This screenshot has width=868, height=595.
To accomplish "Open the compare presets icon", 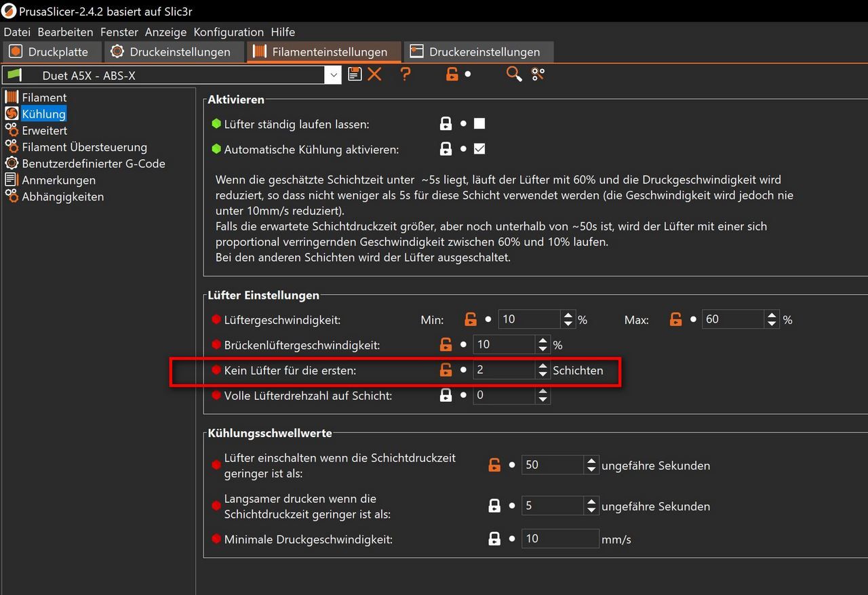I will (x=538, y=75).
